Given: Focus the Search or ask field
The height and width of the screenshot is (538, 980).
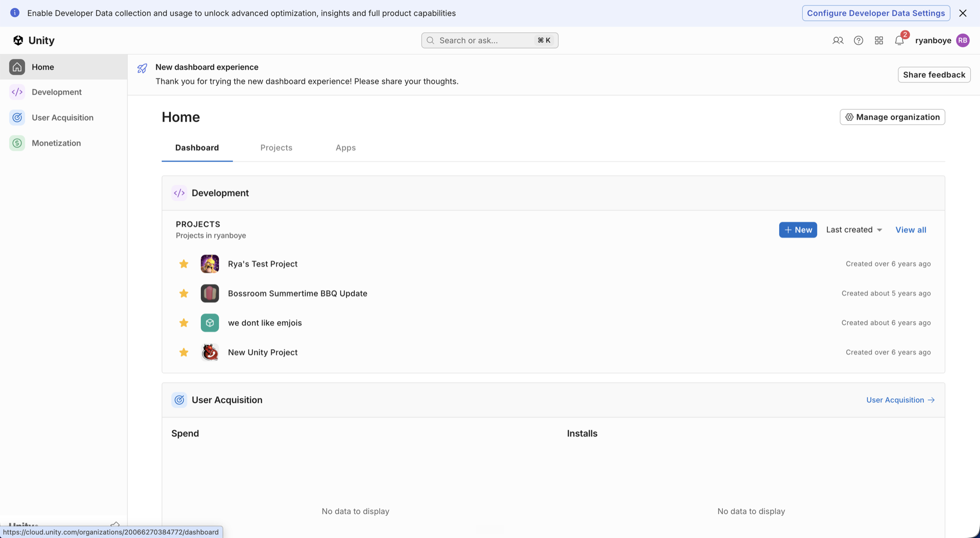Looking at the screenshot, I should tap(490, 40).
